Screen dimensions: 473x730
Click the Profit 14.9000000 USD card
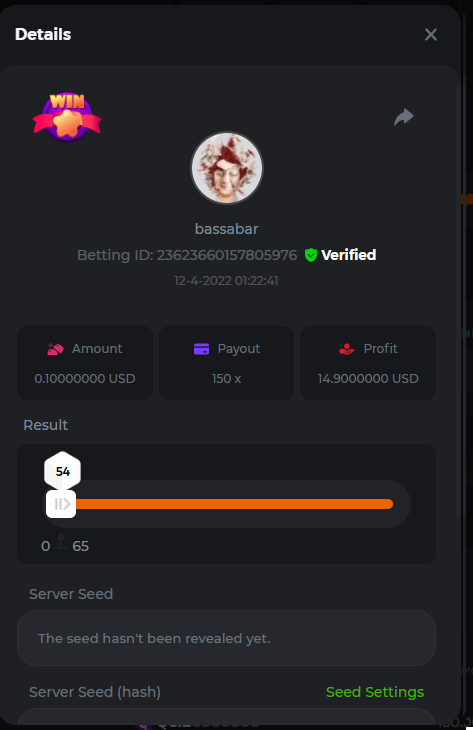pyautogui.click(x=368, y=363)
